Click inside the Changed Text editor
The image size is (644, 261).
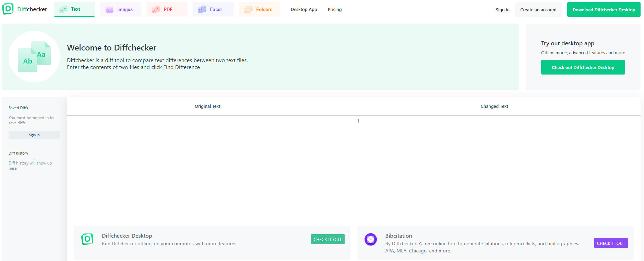click(497, 167)
